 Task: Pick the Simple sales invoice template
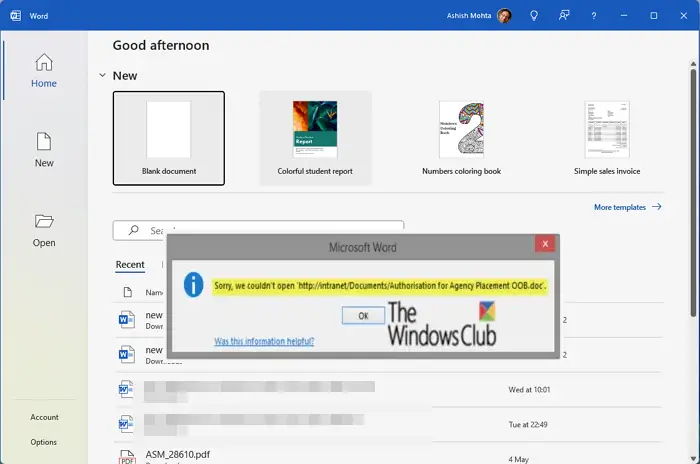pyautogui.click(x=607, y=138)
